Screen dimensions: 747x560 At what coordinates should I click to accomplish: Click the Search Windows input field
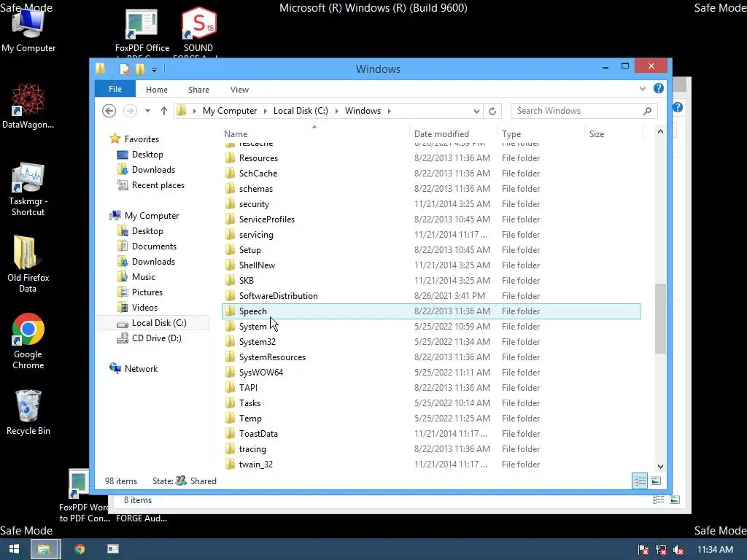[576, 111]
